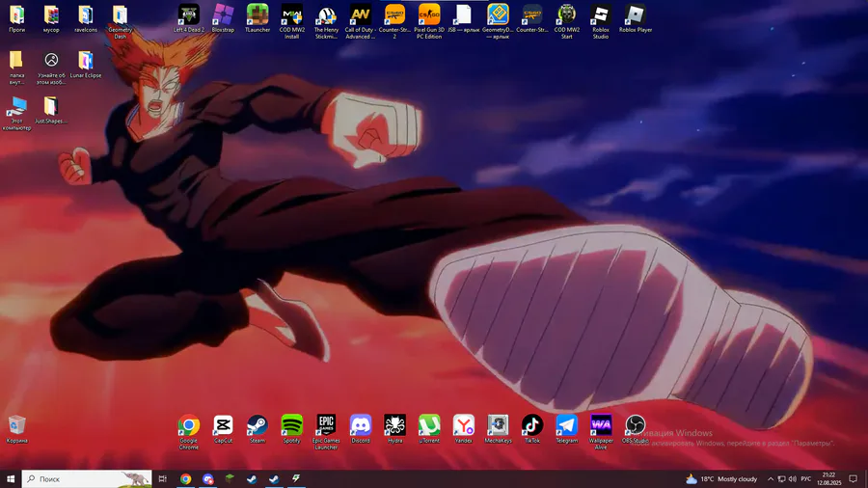Open the Counter-Strike 2 shortcut
The width and height of the screenshot is (868, 488).
[394, 21]
